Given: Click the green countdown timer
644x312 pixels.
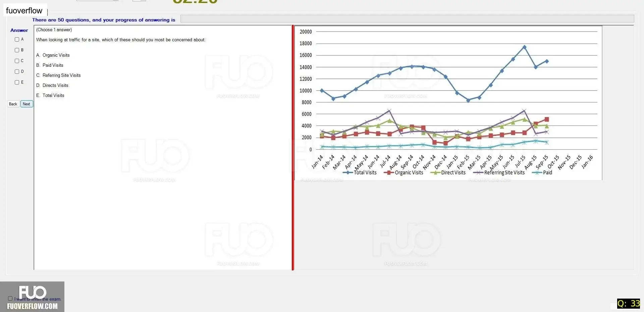Looking at the screenshot, I should coord(195,2).
